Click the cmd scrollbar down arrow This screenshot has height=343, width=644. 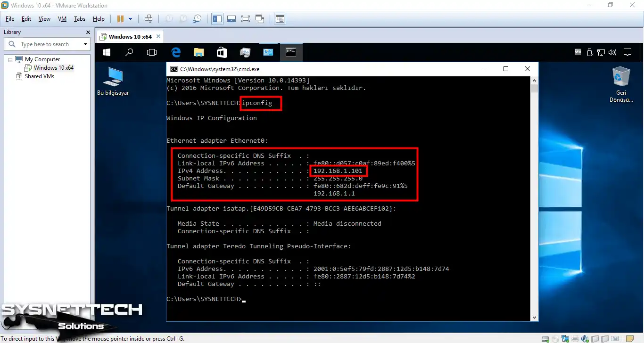pos(534,317)
